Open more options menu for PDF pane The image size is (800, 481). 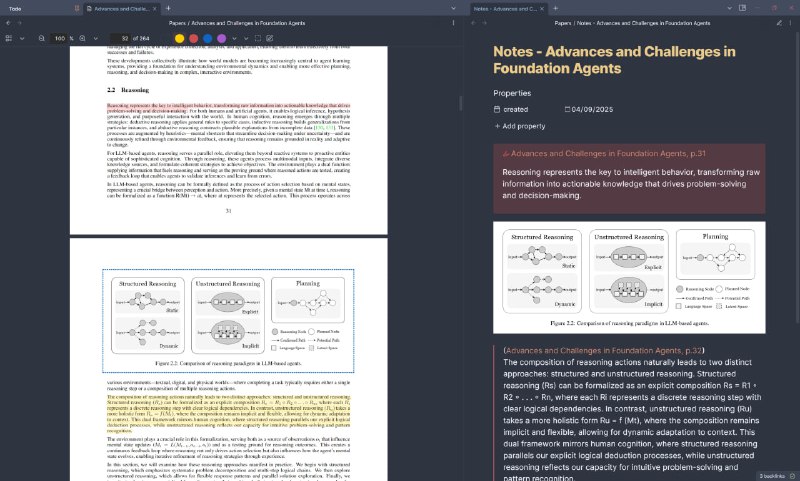pos(453,23)
